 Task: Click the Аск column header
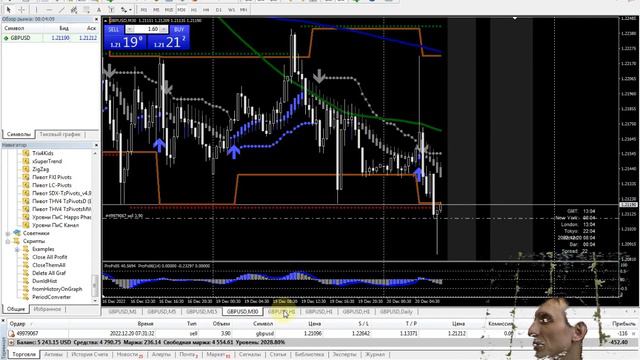point(91,28)
